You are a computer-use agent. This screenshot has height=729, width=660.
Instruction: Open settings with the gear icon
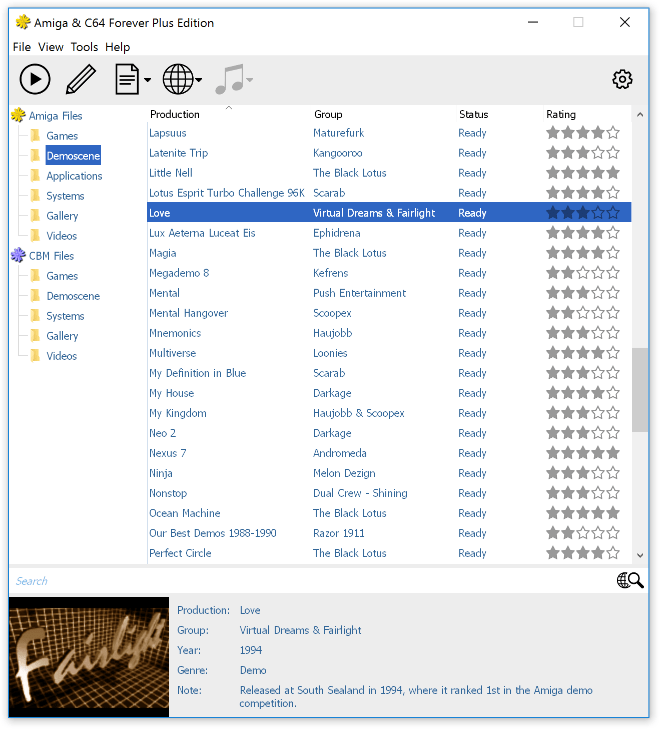pyautogui.click(x=622, y=80)
